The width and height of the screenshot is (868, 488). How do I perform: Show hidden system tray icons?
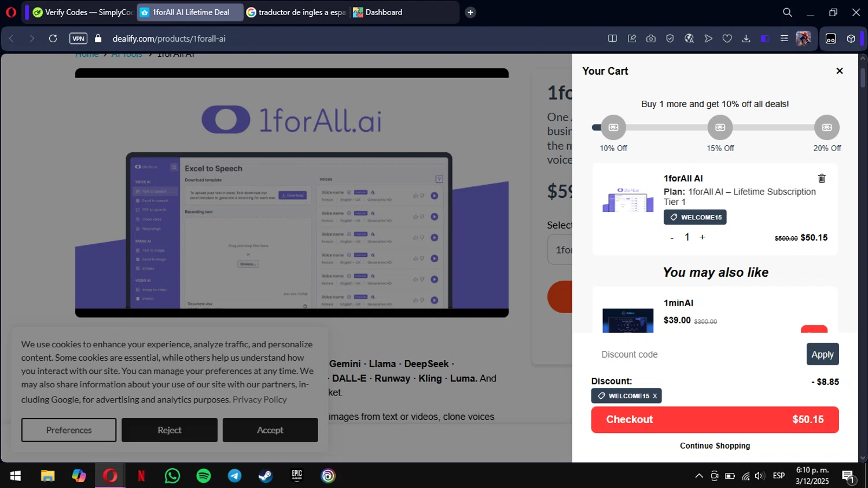(699, 476)
